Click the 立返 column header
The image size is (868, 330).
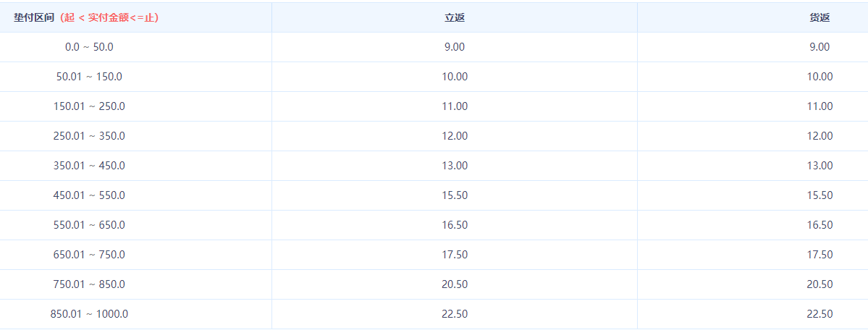point(455,17)
